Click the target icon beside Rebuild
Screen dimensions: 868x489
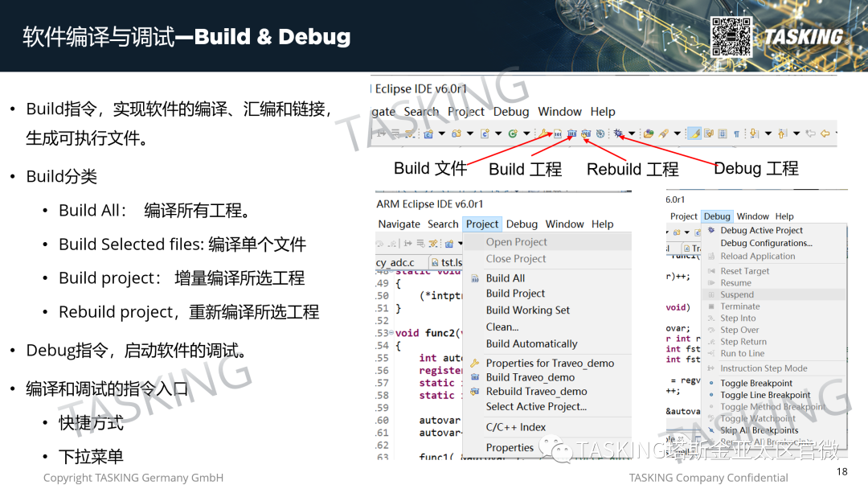click(600, 134)
